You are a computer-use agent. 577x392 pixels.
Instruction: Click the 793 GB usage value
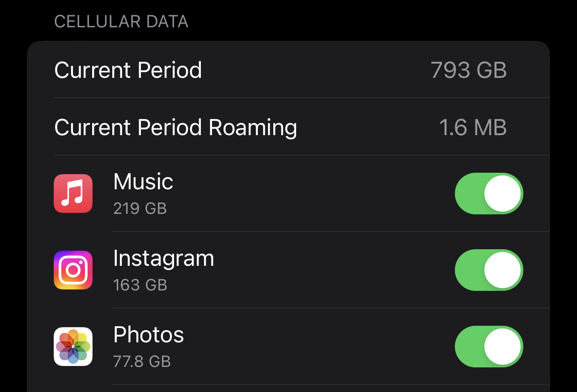pos(468,70)
